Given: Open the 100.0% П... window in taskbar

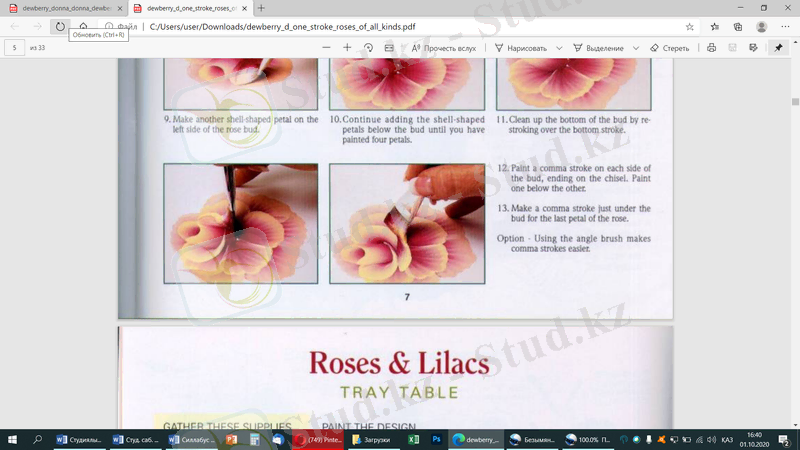Looking at the screenshot, I should pyautogui.click(x=588, y=439).
